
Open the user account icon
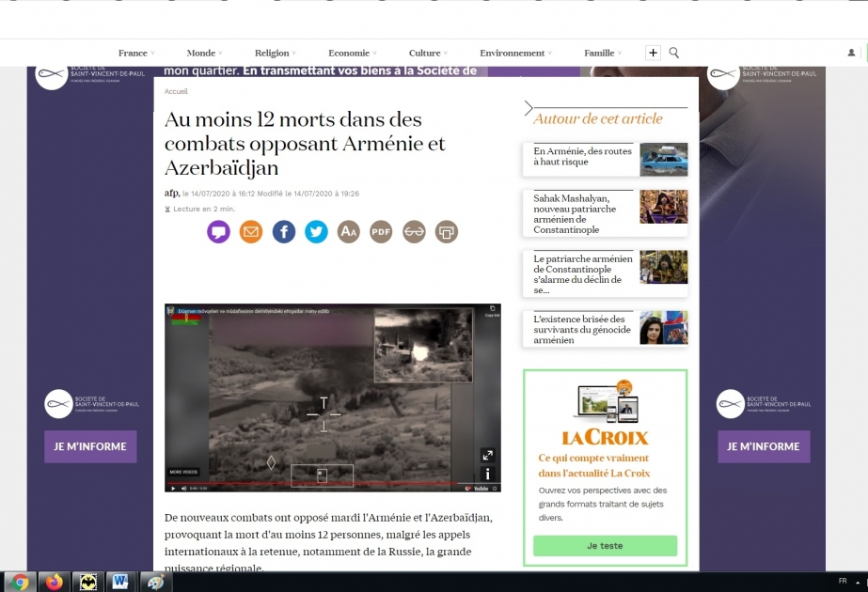[x=851, y=53]
